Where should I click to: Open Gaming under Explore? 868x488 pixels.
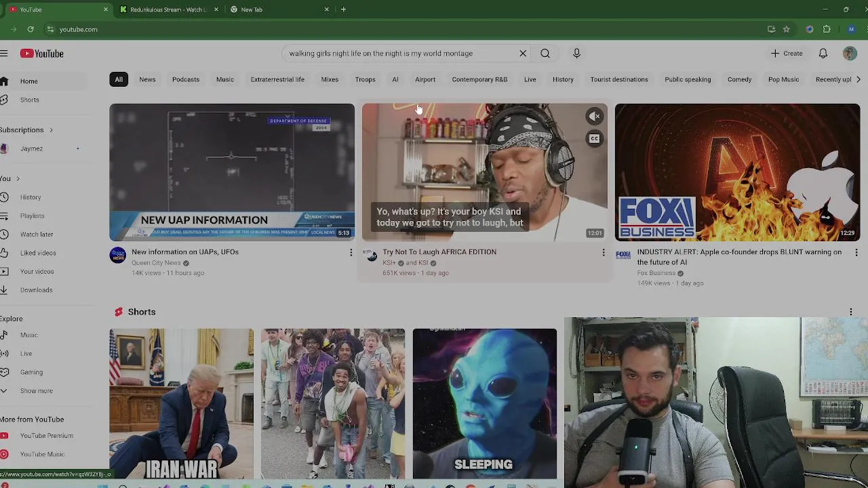click(43, 372)
